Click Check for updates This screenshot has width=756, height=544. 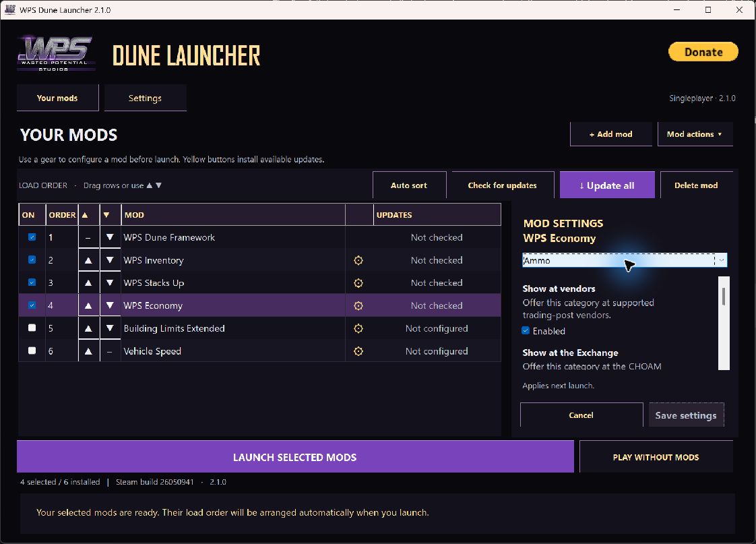pos(503,185)
